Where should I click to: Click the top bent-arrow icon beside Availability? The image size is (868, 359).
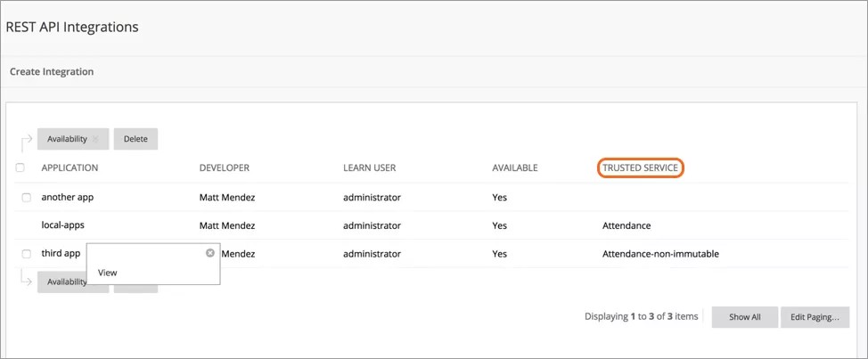pyautogui.click(x=26, y=139)
